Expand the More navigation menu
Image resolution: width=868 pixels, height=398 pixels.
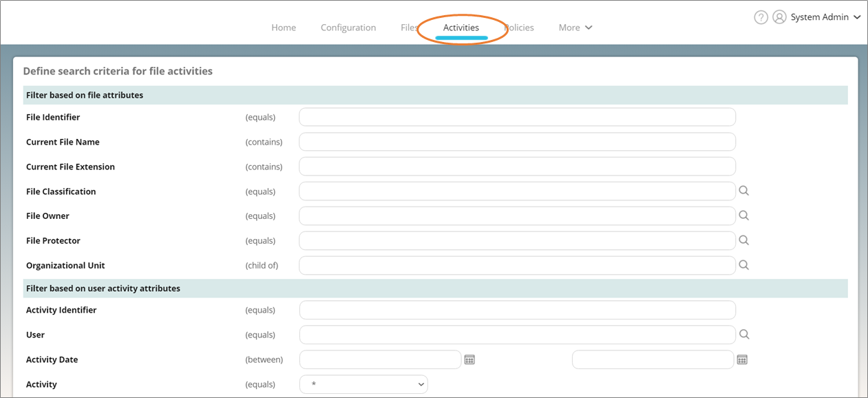point(575,28)
